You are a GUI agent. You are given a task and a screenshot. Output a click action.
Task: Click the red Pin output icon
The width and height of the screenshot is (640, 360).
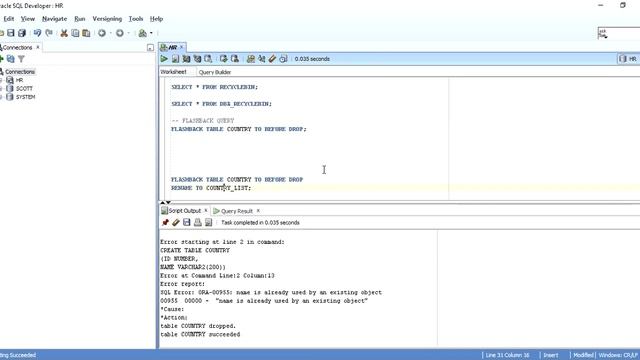click(165, 222)
